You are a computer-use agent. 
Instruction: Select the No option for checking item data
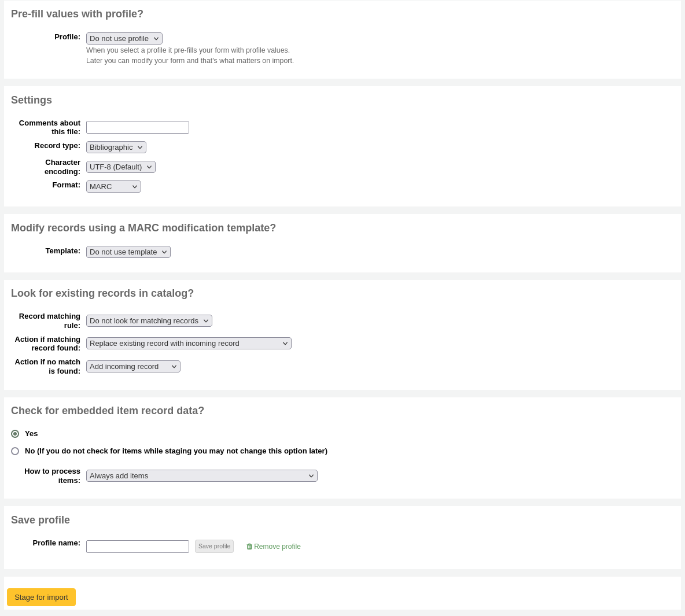pyautogui.click(x=15, y=451)
